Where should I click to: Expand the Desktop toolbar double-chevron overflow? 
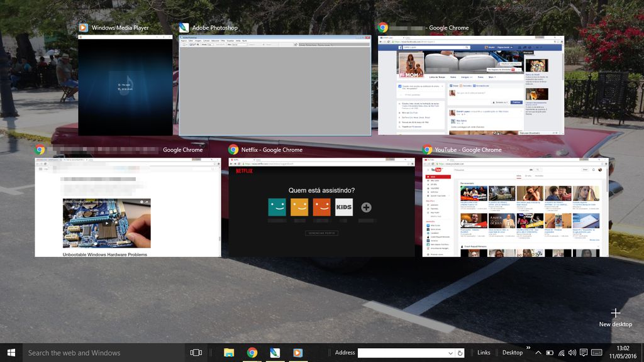[528, 348]
